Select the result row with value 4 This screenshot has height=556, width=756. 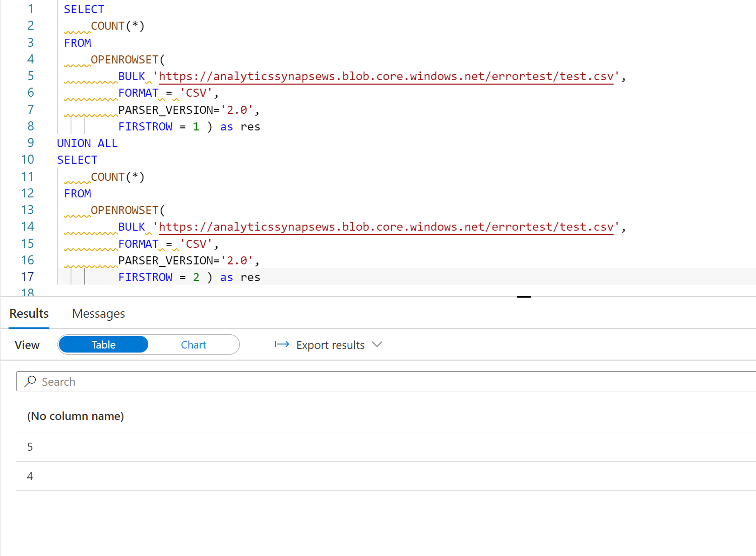pos(386,476)
